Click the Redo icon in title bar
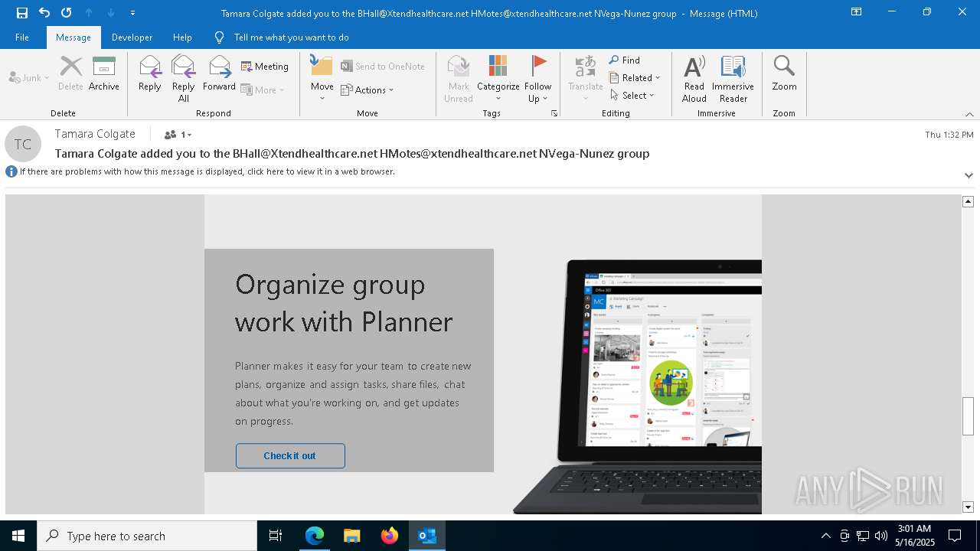The image size is (980, 551). click(67, 12)
